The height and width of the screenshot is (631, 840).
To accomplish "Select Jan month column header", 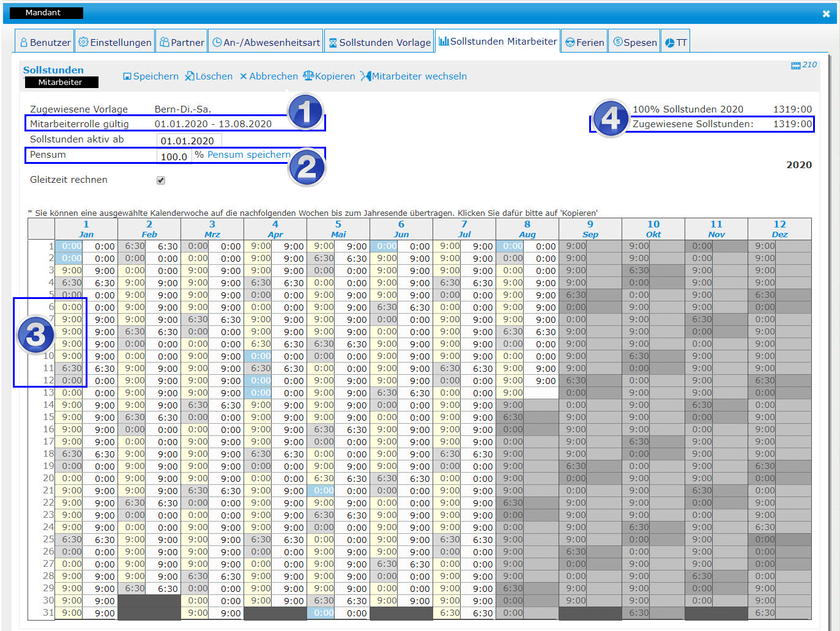I will coord(86,229).
